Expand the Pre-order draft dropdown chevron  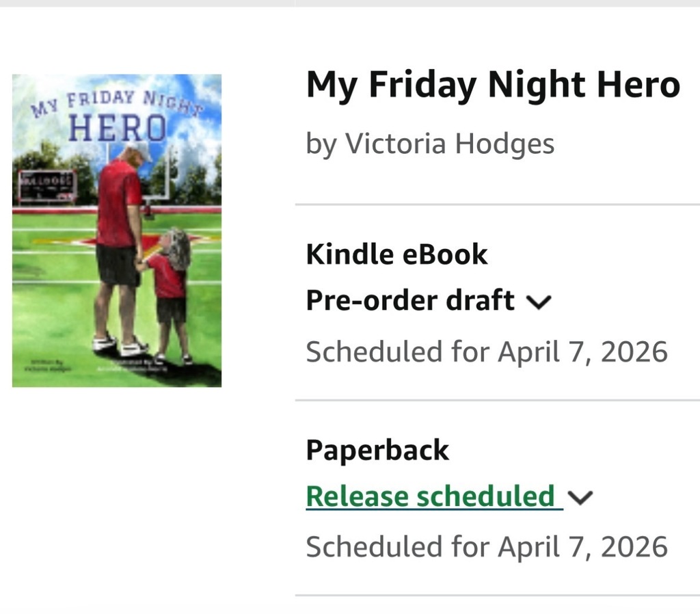pyautogui.click(x=540, y=301)
